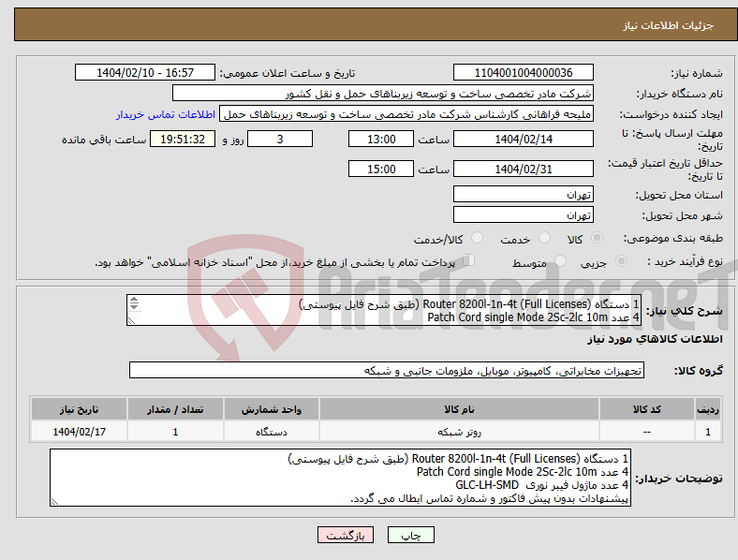Click remaining time countdown 19:51:32
This screenshot has width=738, height=560.
coord(183,139)
